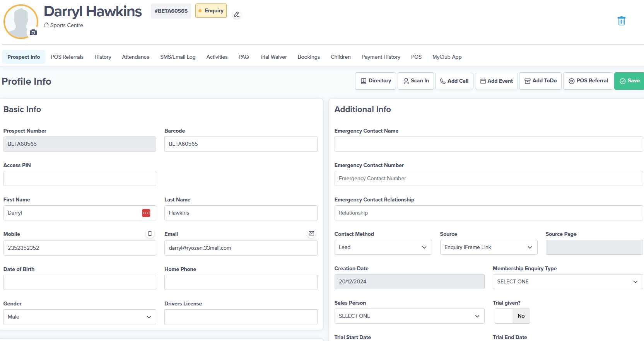Switch to the Prospect Info tab
Viewport: 644px width, 341px height.
[x=24, y=57]
